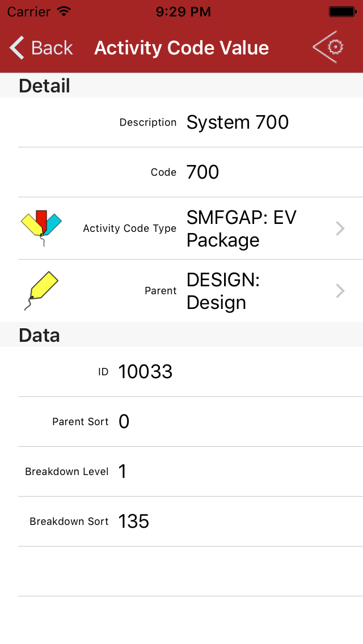Tap the Breakdown Level value 1

coord(123,471)
